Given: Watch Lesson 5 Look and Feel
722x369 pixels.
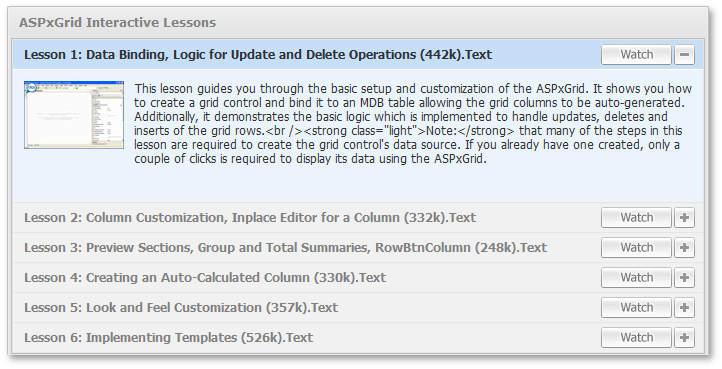Looking at the screenshot, I should (x=636, y=307).
